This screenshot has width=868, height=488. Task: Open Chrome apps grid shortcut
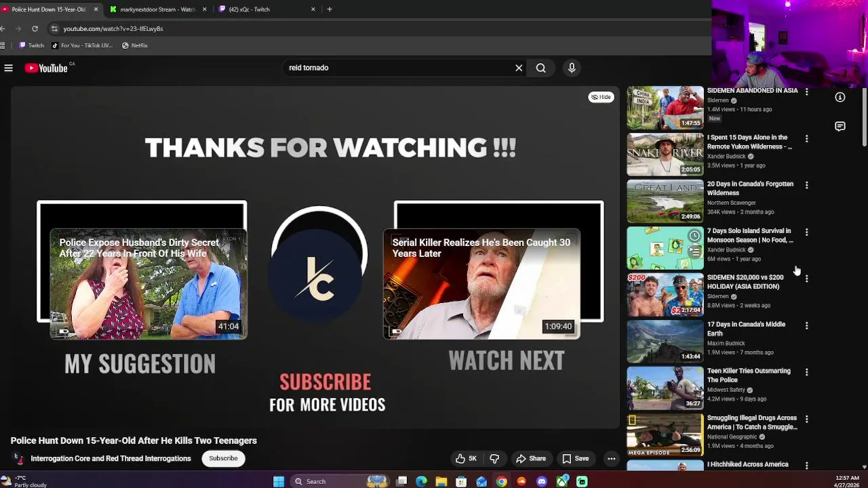click(x=3, y=45)
